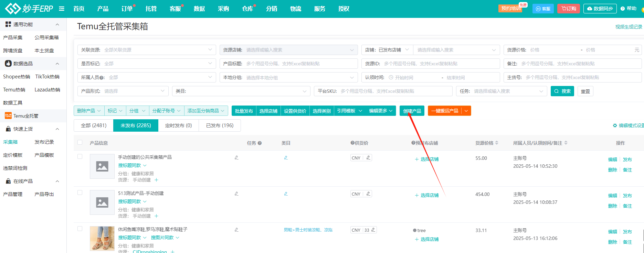644x253 pixels.
Task: Click the category edit pencil for 手动创建的公共采集箱产品
Action: pos(286,157)
